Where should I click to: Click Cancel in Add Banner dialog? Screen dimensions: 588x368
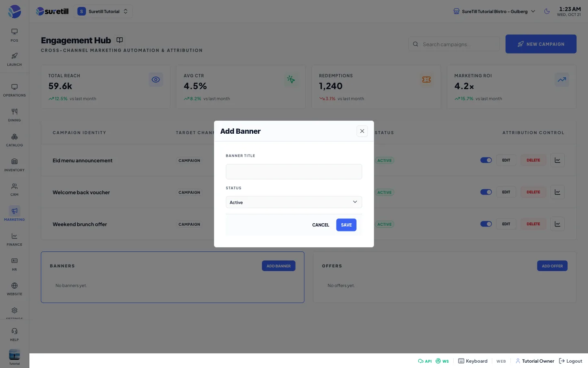pos(321,225)
